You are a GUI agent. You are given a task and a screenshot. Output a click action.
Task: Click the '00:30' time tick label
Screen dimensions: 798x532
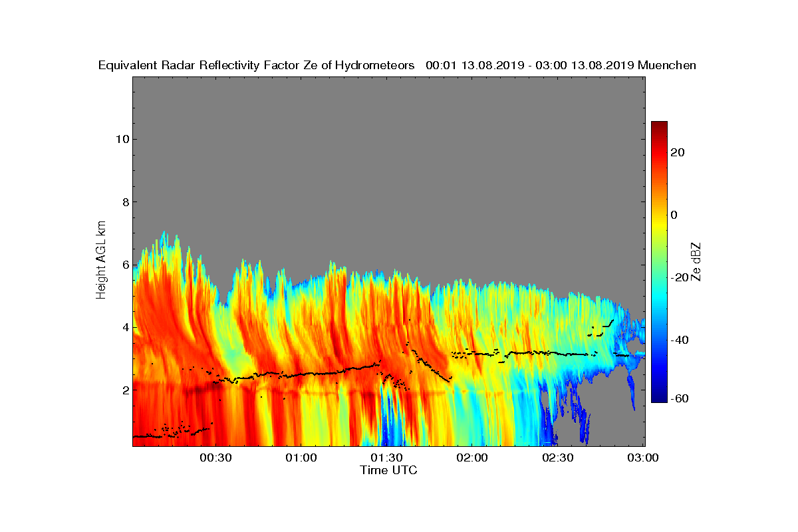[215, 458]
